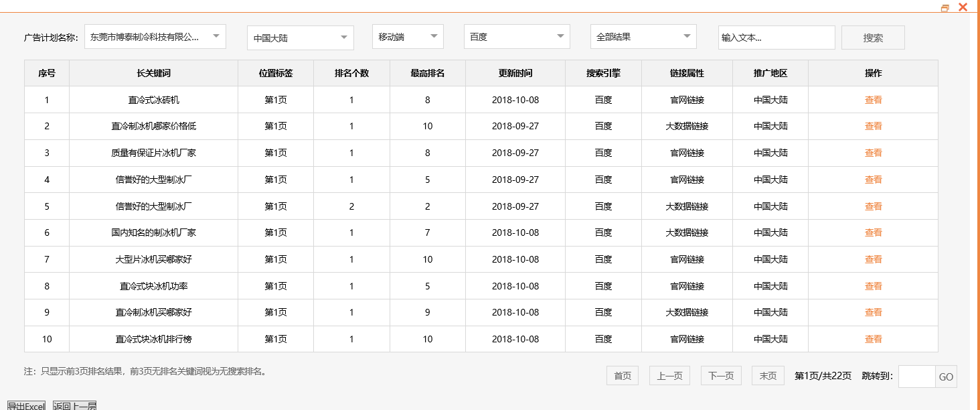Image resolution: width=980 pixels, height=410 pixels.
Task: View the 国内知名的制冰机厂家 result
Action: tap(874, 232)
